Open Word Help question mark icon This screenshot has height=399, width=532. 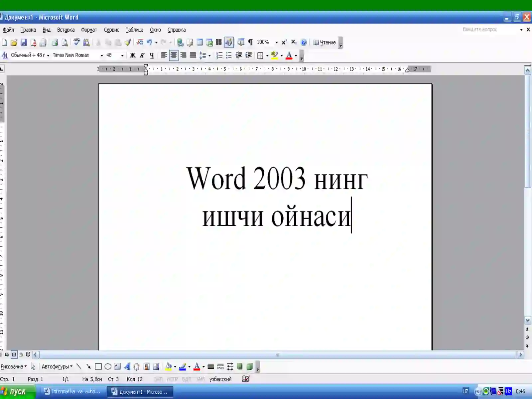click(304, 43)
